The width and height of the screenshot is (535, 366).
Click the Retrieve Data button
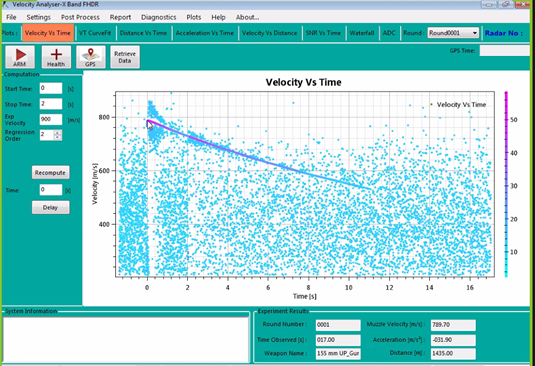(x=125, y=57)
